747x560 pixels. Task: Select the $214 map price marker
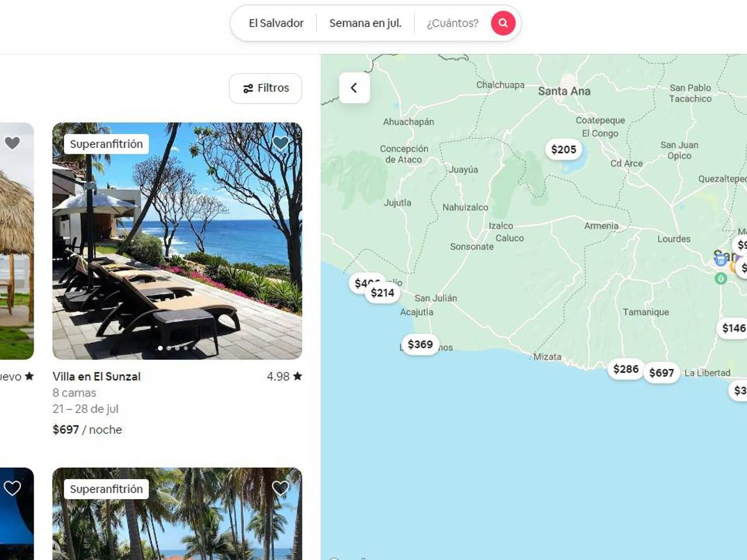pos(382,293)
